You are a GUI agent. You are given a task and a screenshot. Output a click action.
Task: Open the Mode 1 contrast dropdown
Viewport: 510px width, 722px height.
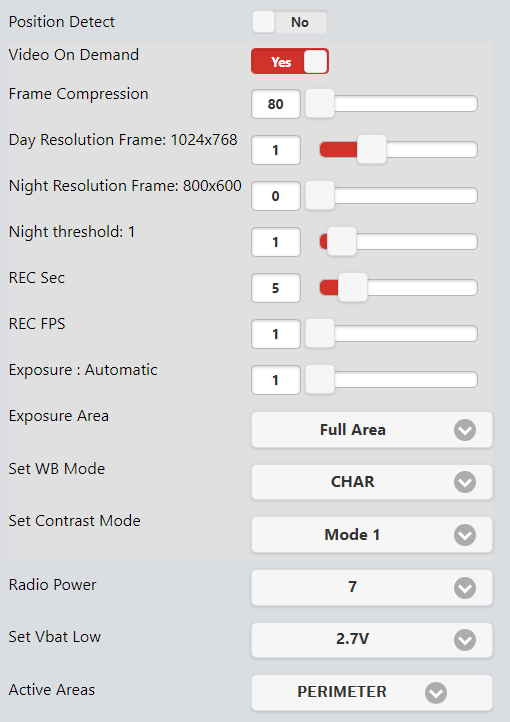[x=372, y=535]
